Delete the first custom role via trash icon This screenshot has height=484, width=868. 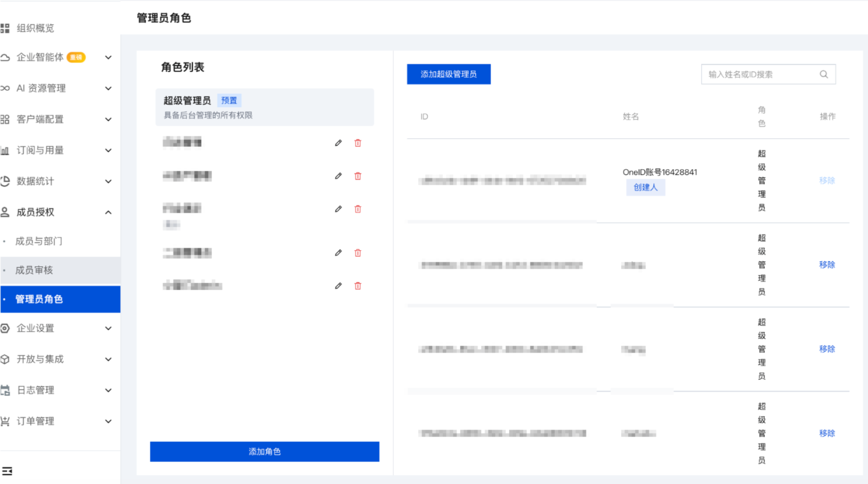[358, 143]
